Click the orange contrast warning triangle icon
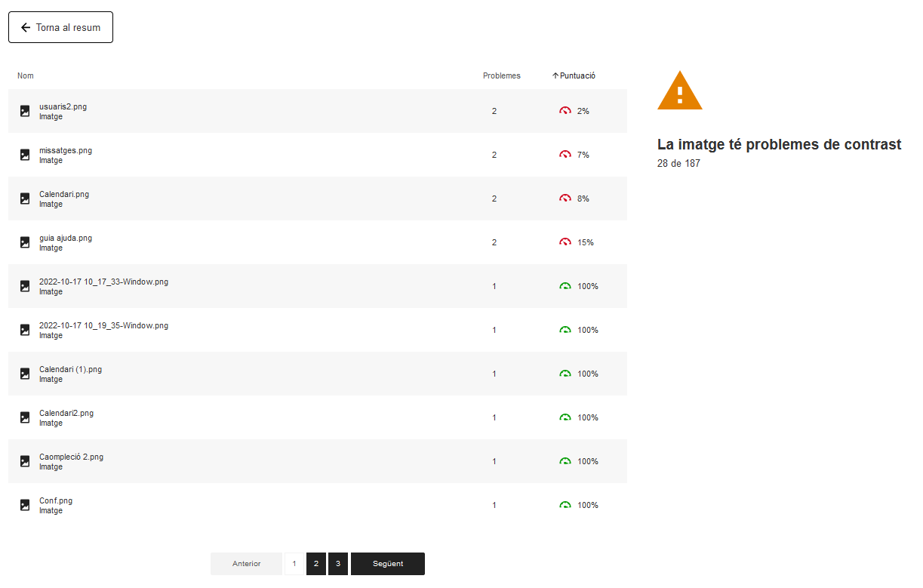923x588 pixels. (x=679, y=91)
